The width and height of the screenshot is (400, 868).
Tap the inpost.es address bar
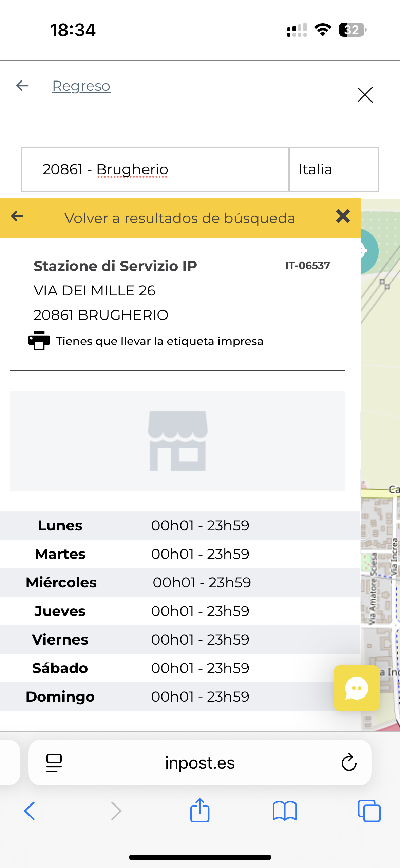point(200,763)
